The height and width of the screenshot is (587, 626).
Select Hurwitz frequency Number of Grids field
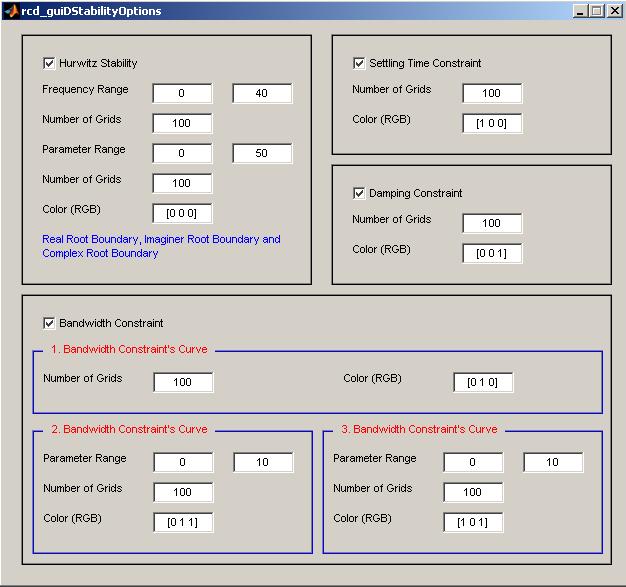tap(182, 123)
